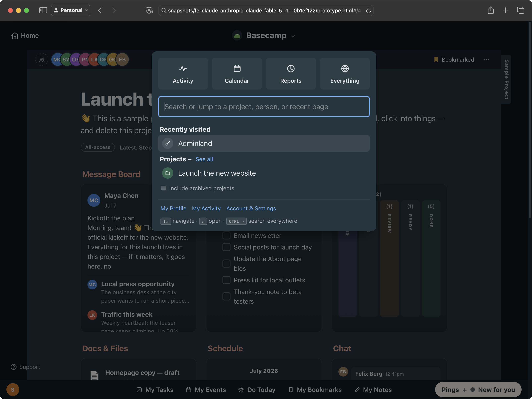The height and width of the screenshot is (399, 532).
Task: Open a new Safari tab with plus icon
Action: [x=505, y=10]
